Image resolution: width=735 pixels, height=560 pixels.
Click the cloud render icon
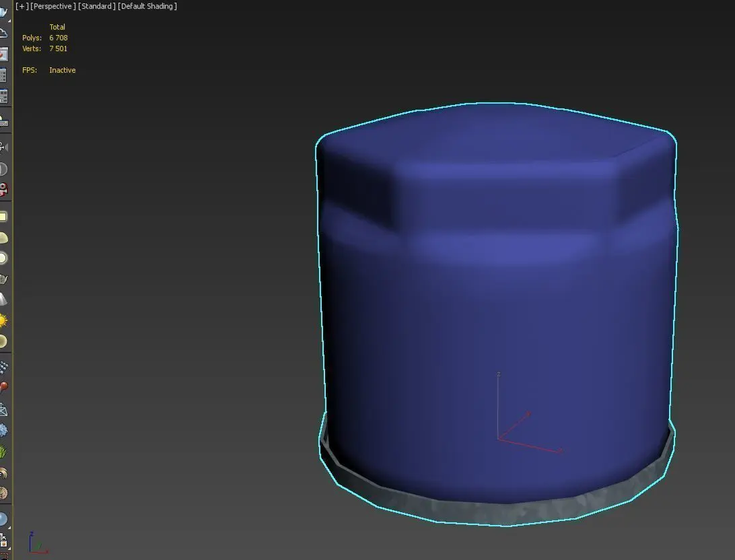click(x=3, y=33)
